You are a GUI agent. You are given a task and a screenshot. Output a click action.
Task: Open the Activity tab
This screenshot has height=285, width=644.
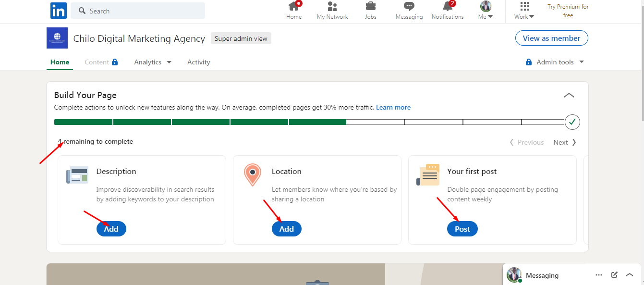tap(199, 62)
